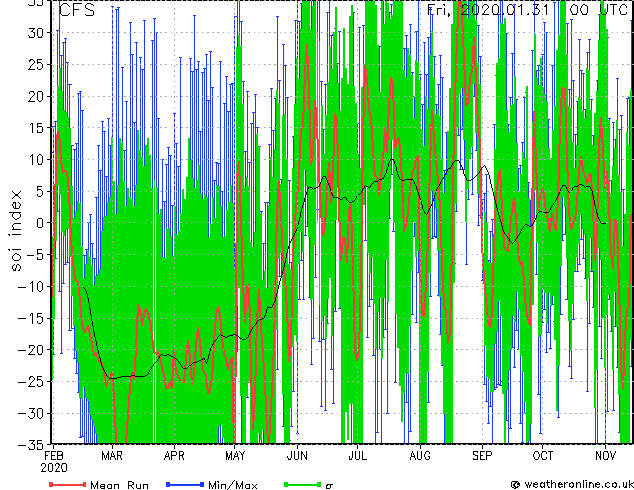634x490 pixels.
Task: Click the copyright symbol before weatheronline
Action: pyautogui.click(x=516, y=484)
